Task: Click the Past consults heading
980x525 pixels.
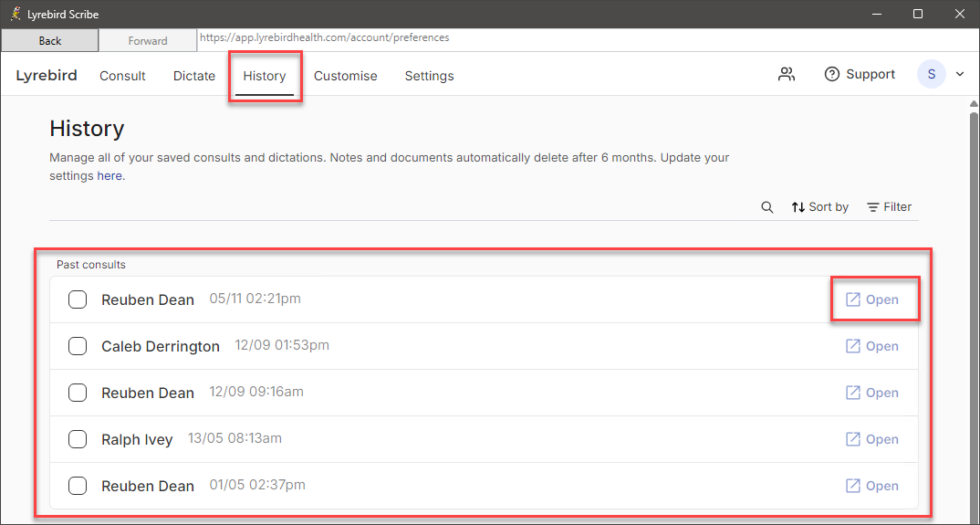Action: coord(91,265)
